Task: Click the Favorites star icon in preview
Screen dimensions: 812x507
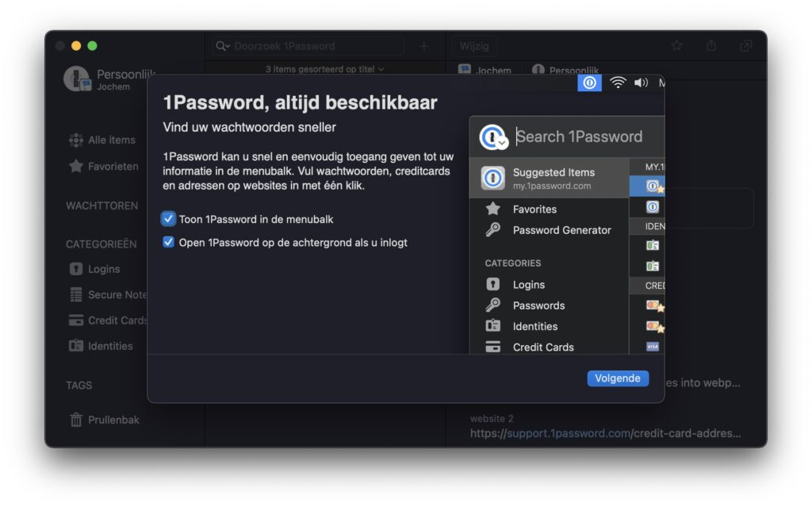Action: (493, 209)
